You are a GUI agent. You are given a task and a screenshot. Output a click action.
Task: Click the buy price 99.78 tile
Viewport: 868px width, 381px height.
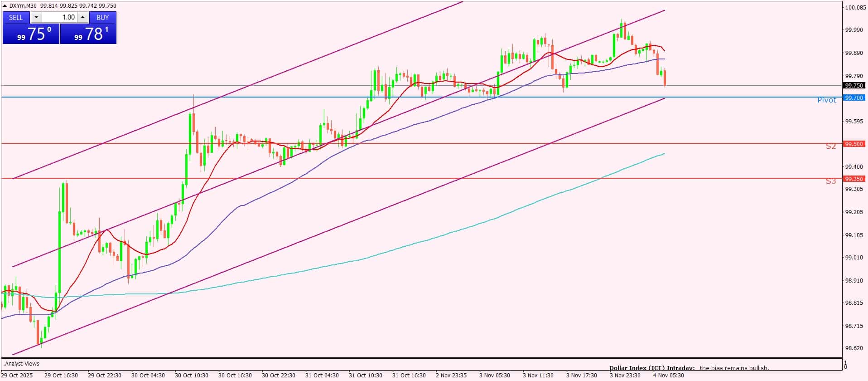(x=88, y=34)
